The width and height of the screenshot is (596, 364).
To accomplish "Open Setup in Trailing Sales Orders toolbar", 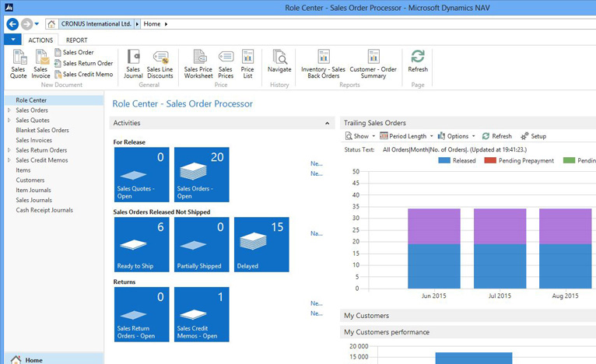I will (533, 136).
